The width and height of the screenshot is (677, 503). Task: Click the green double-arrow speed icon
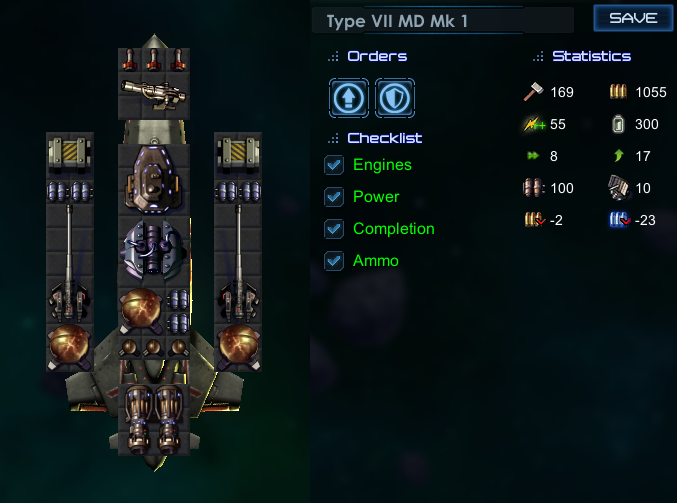click(533, 156)
